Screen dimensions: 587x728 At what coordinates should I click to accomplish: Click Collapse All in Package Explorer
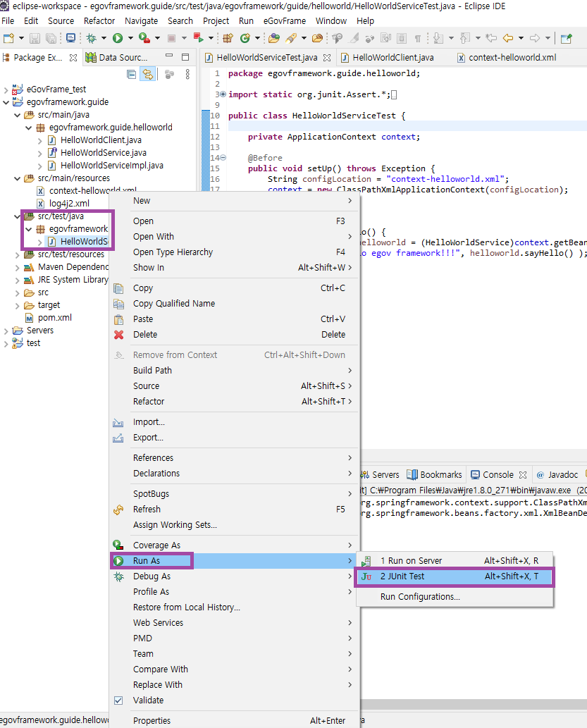click(132, 74)
